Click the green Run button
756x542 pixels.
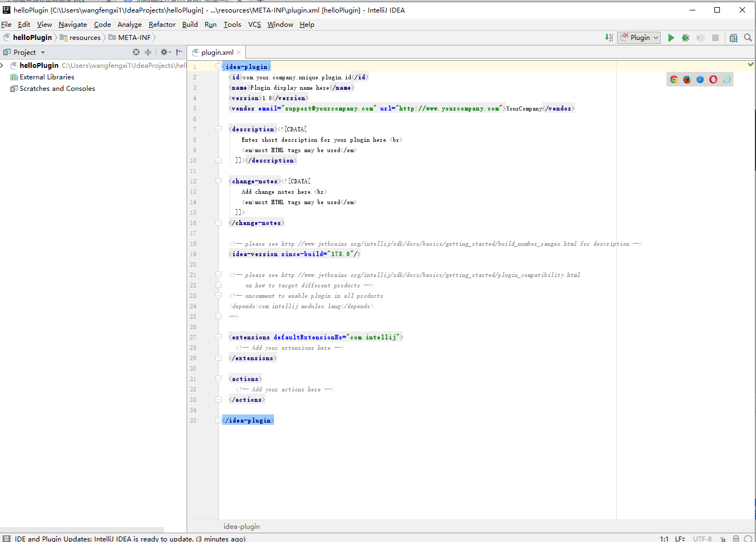tap(671, 38)
